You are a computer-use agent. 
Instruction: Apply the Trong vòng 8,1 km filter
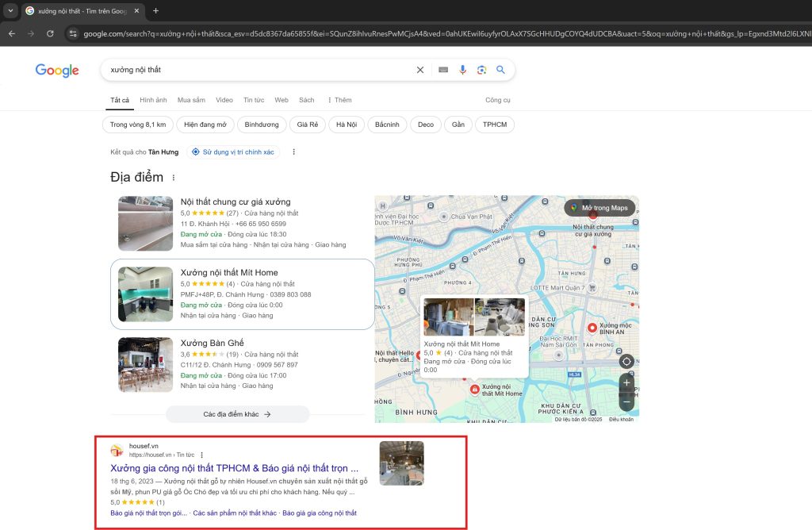(x=138, y=125)
